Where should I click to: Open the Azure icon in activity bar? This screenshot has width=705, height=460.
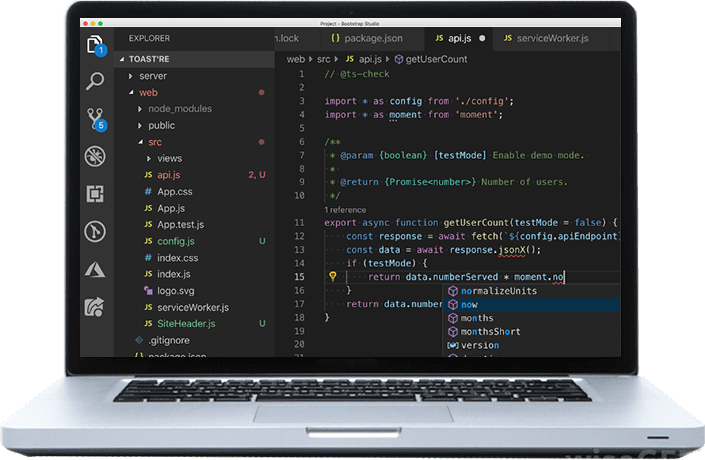(95, 269)
